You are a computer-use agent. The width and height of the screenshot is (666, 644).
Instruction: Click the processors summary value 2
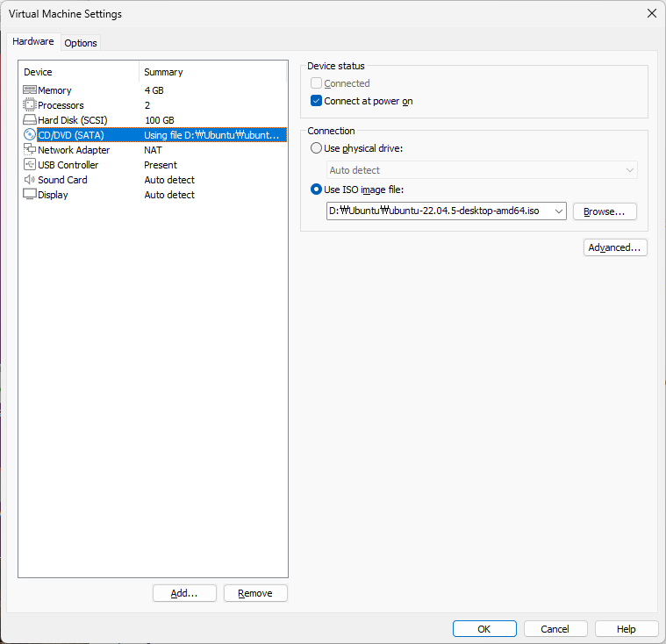pos(147,105)
